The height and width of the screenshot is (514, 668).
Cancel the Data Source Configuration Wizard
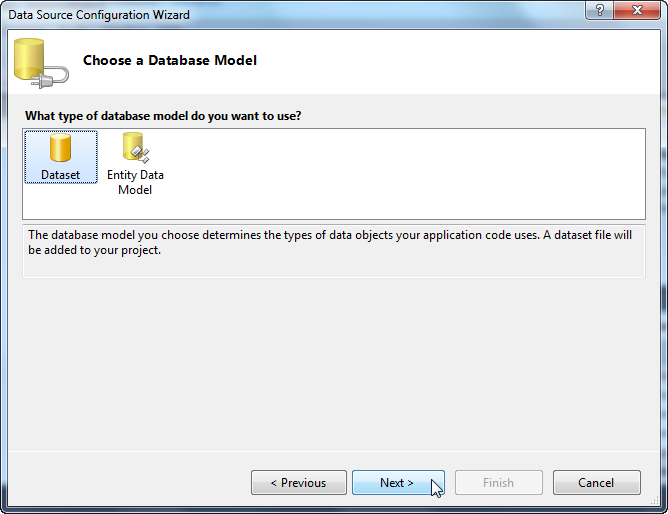pyautogui.click(x=596, y=482)
